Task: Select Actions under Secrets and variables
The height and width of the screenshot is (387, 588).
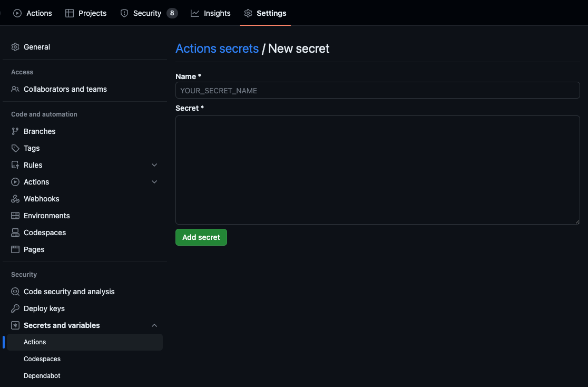Action: coord(85,342)
